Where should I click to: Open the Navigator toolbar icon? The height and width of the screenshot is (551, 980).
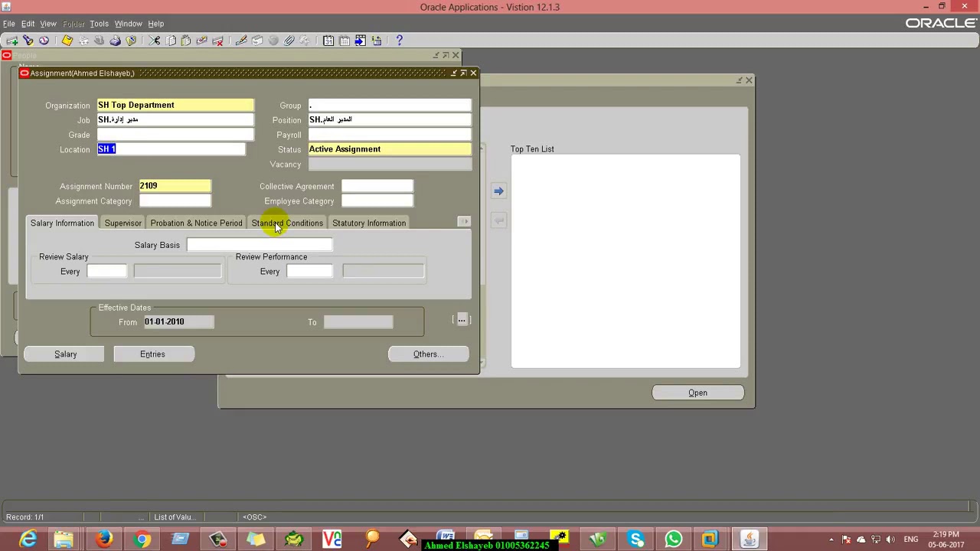click(x=44, y=41)
